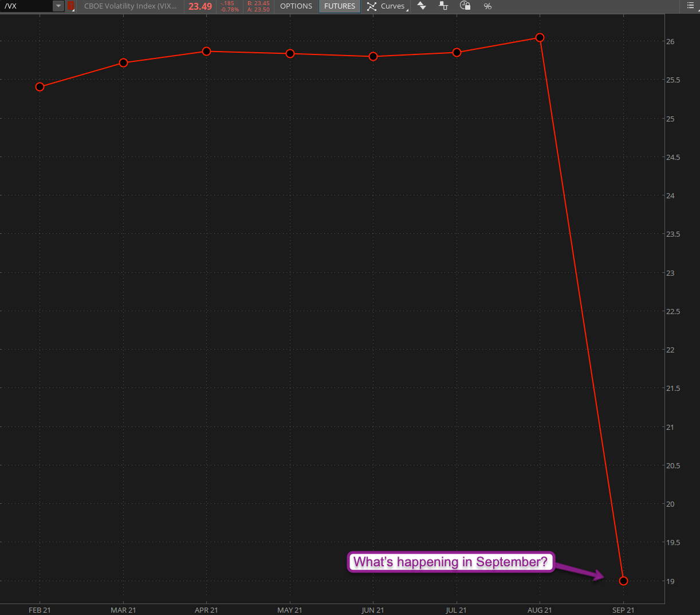The image size is (700, 615).
Task: Switch to the OPTIONS tab
Action: pyautogui.click(x=296, y=6)
